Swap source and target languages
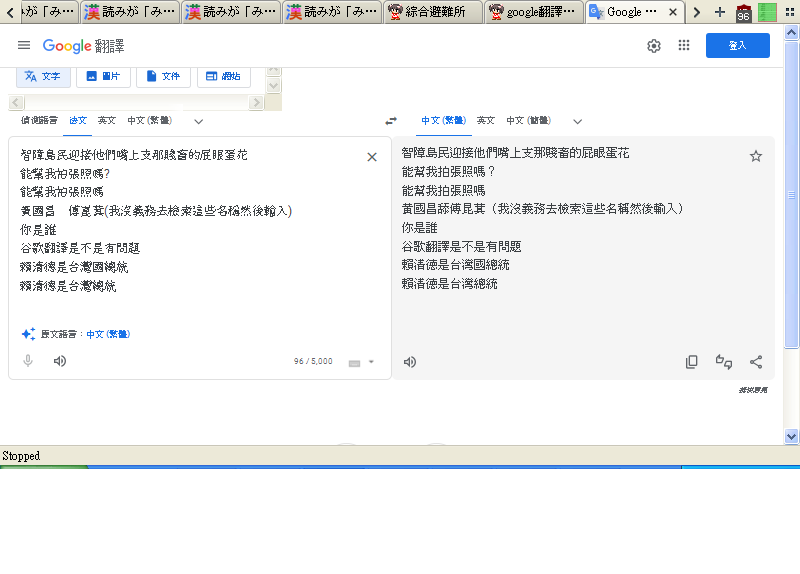 coord(391,121)
